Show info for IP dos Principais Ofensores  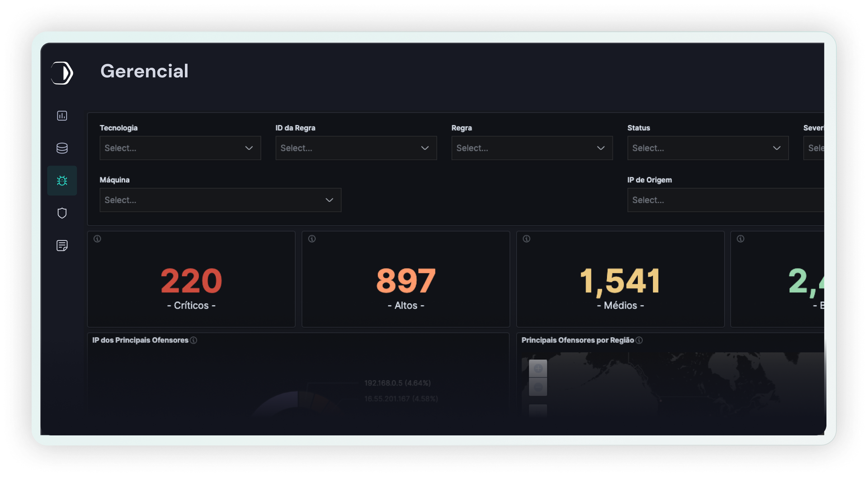pyautogui.click(x=193, y=340)
